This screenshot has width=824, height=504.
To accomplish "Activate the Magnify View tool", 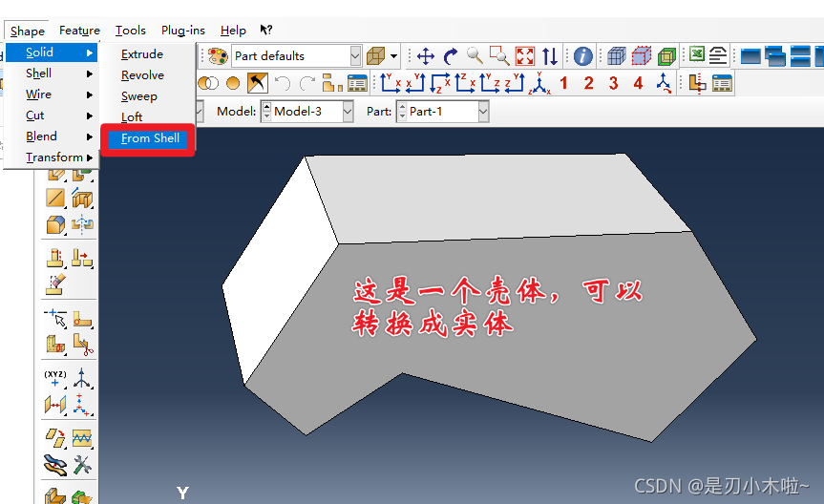I will [475, 56].
